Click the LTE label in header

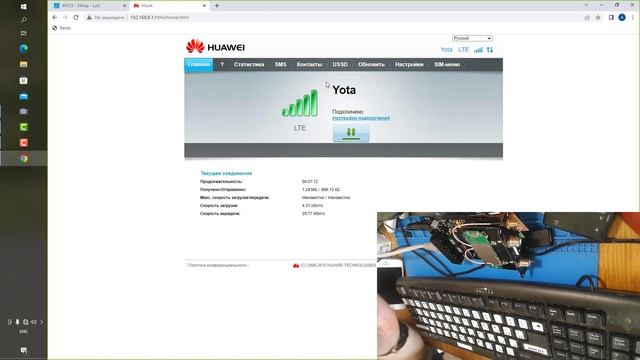463,50
